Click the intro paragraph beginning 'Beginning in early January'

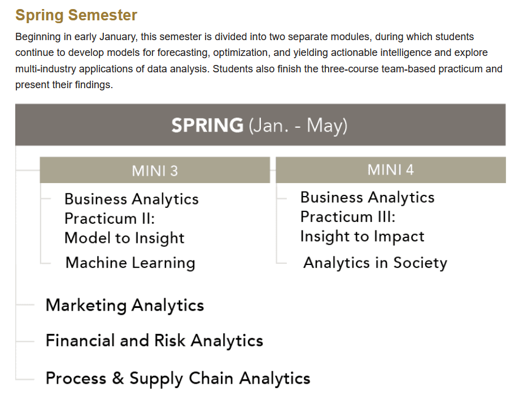[259, 60]
